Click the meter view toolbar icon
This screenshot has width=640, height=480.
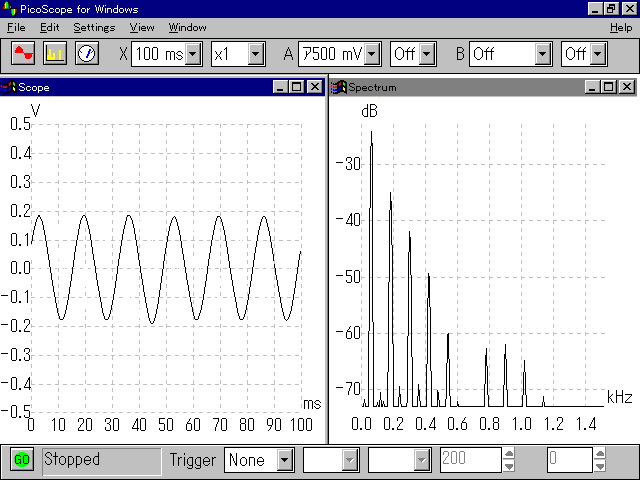(86, 53)
